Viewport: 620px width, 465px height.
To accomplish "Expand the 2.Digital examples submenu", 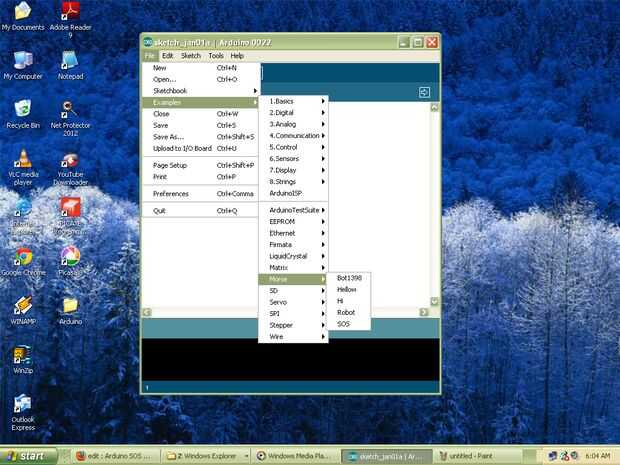I will pyautogui.click(x=293, y=113).
